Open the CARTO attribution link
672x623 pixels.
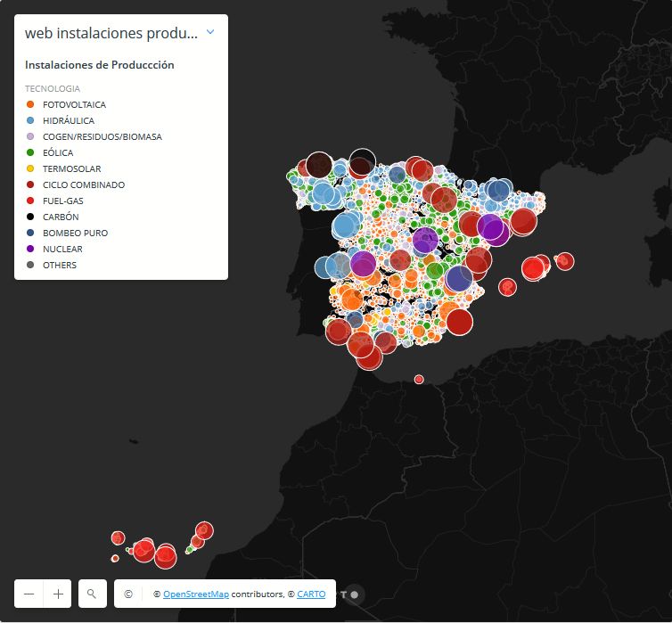coord(311,594)
